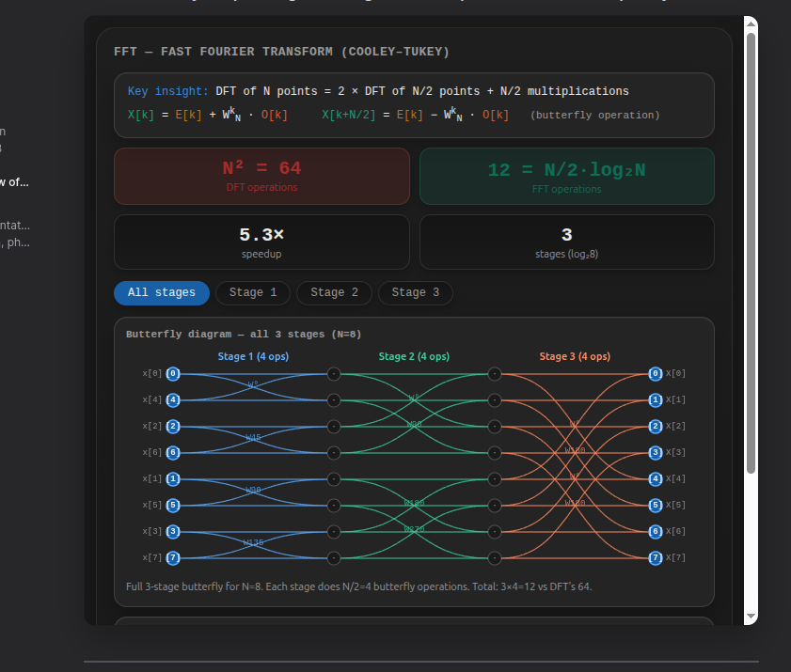
Task: Click output node 4 beside X[4]
Action: click(x=656, y=479)
